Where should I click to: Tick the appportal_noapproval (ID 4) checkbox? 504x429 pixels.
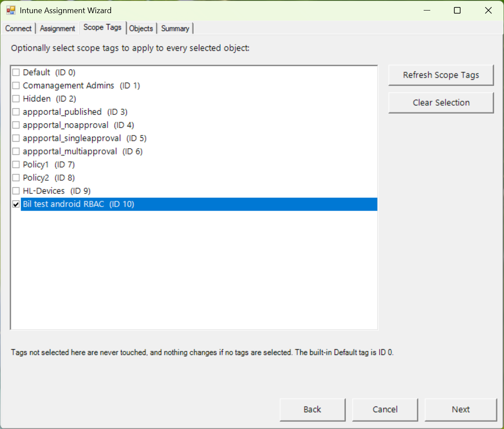(16, 125)
